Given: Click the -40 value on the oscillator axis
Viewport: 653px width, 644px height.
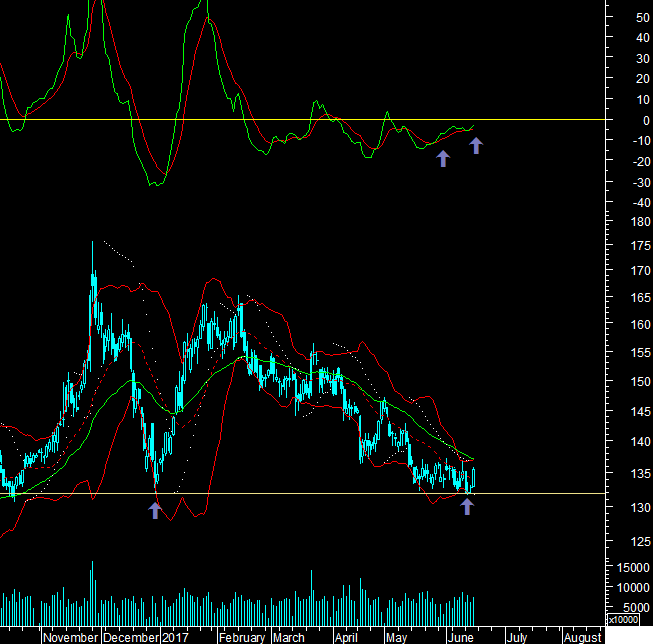Looking at the screenshot, I should point(641,202).
